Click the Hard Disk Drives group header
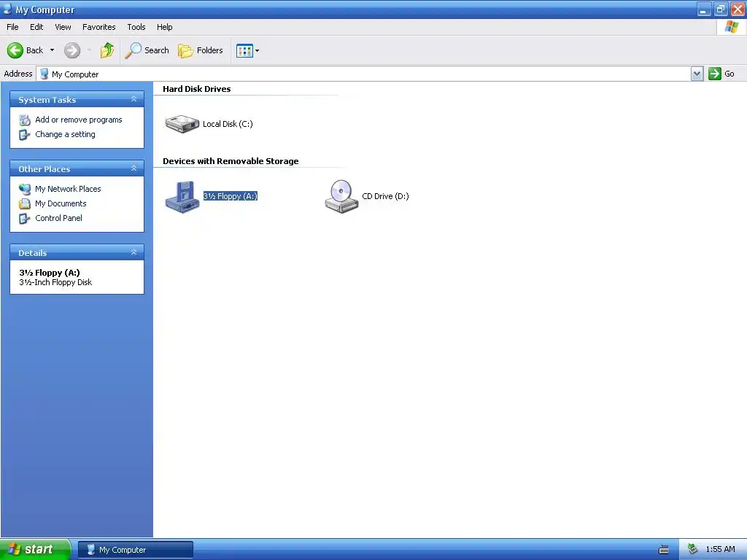 coord(197,89)
